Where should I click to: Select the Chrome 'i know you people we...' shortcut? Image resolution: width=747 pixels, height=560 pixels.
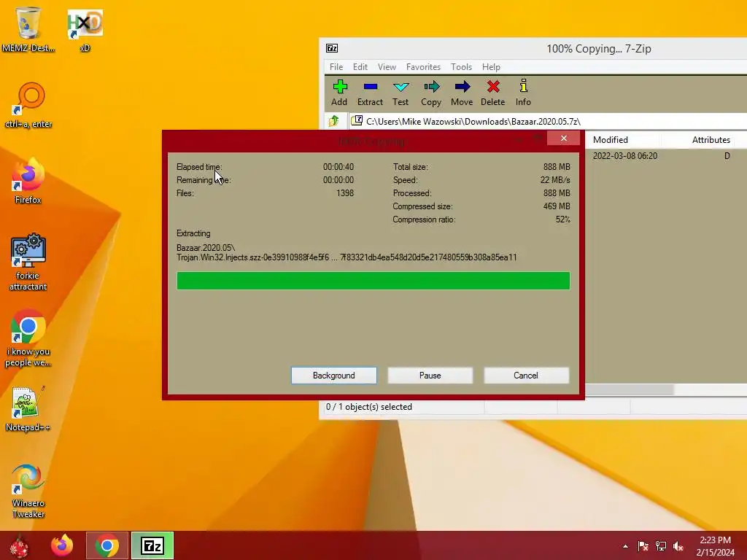28,338
